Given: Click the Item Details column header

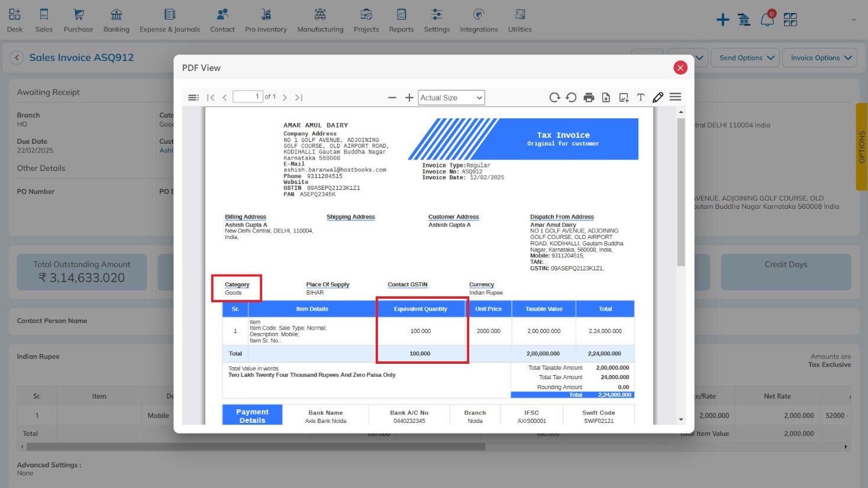Looking at the screenshot, I should tap(312, 309).
